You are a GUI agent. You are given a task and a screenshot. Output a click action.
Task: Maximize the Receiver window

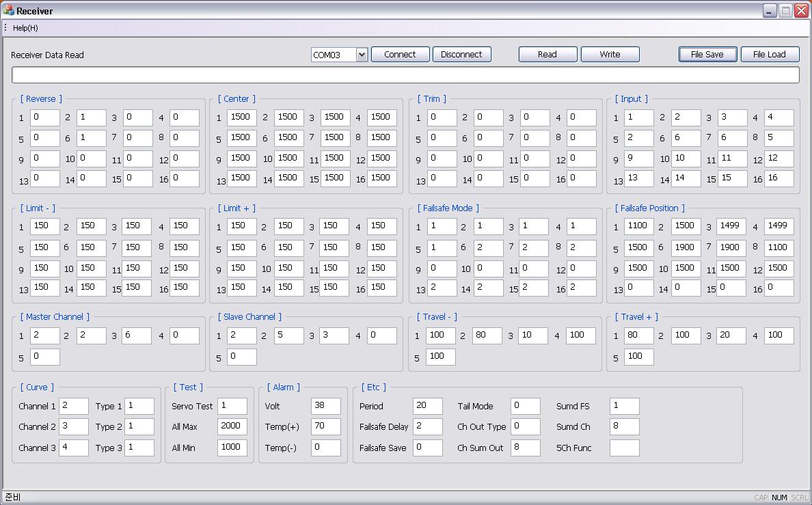click(x=786, y=11)
